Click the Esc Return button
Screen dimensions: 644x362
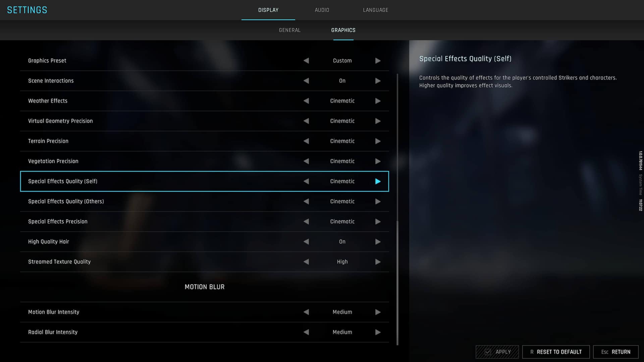coord(615,352)
